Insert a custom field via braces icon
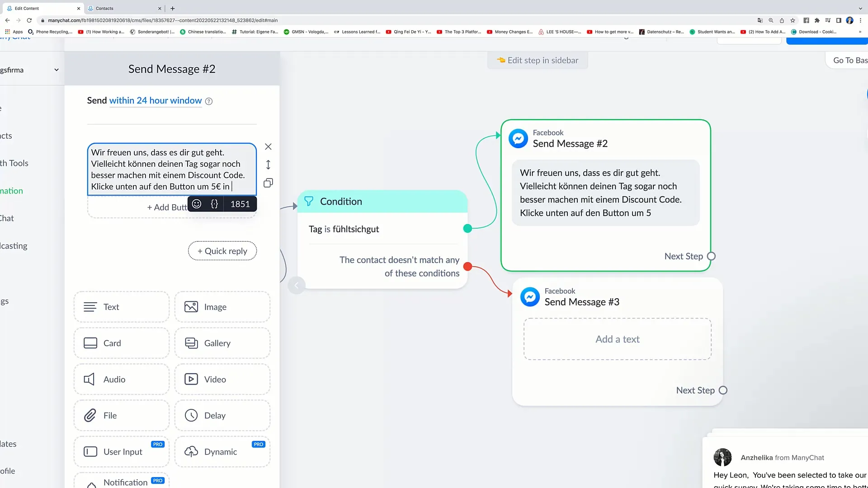The width and height of the screenshot is (868, 488). pos(214,204)
